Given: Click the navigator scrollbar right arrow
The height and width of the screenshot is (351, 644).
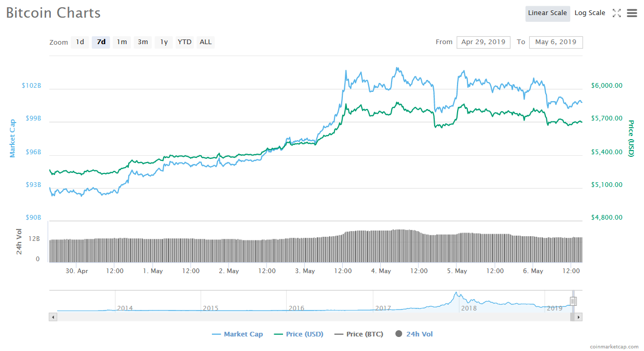Looking at the screenshot, I should [x=579, y=317].
